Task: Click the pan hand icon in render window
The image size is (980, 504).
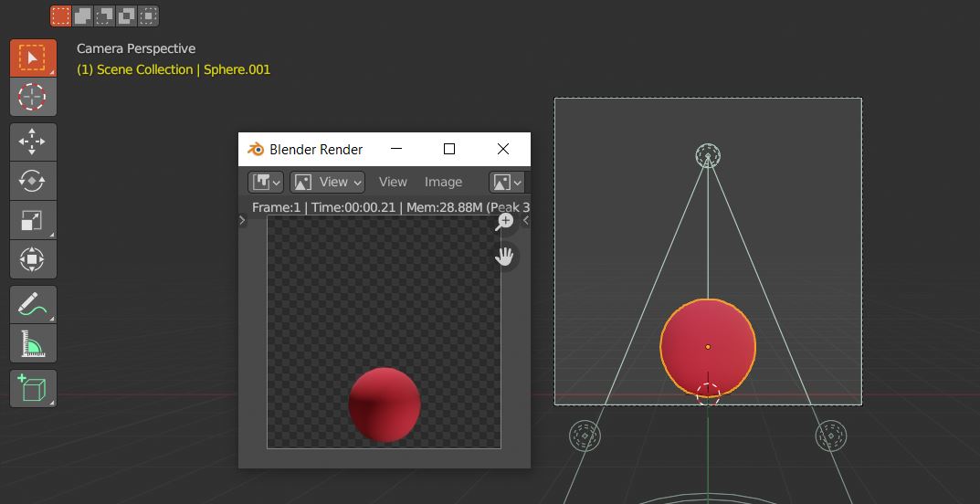Action: tap(504, 257)
